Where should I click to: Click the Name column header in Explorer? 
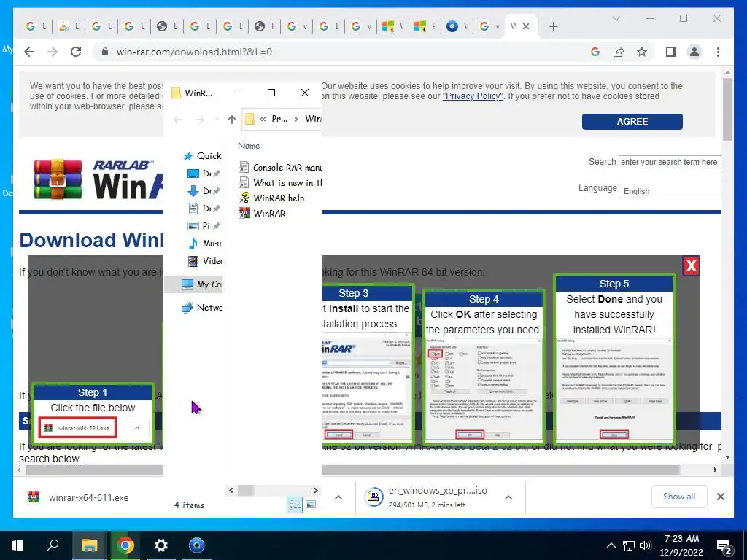coord(249,146)
